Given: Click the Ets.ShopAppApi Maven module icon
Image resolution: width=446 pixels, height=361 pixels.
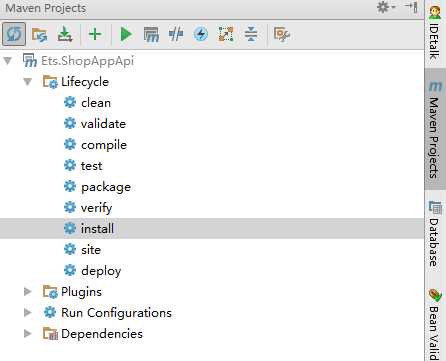Looking at the screenshot, I should (30, 61).
